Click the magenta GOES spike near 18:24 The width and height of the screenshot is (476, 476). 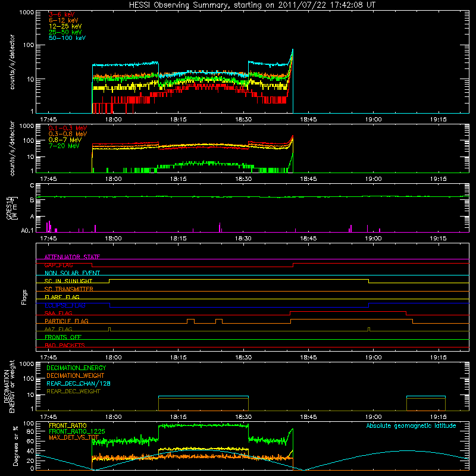click(x=220, y=227)
